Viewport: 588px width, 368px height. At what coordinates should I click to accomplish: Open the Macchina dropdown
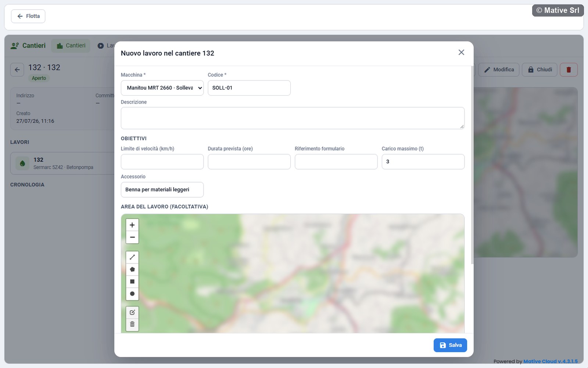click(x=162, y=88)
